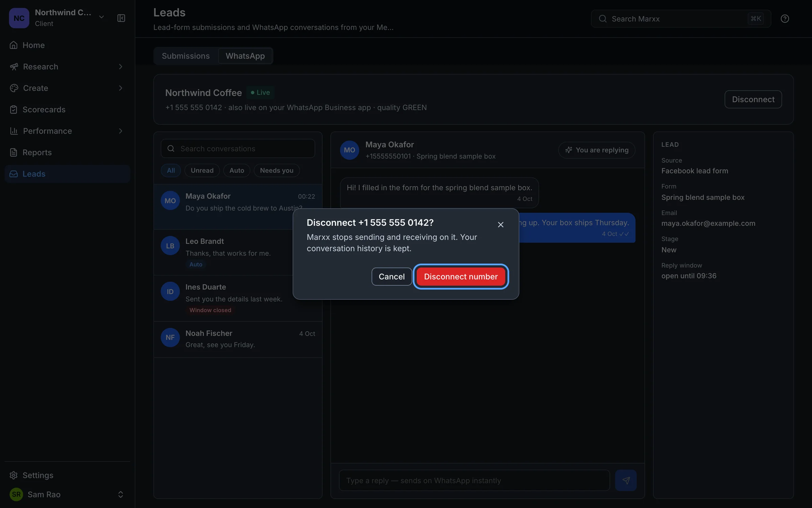The height and width of the screenshot is (508, 812).
Task: Focus the Search conversations field
Action: point(238,148)
